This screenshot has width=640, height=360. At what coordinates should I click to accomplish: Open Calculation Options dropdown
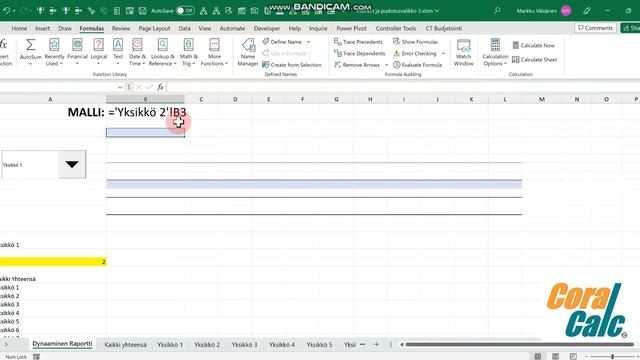coord(495,52)
